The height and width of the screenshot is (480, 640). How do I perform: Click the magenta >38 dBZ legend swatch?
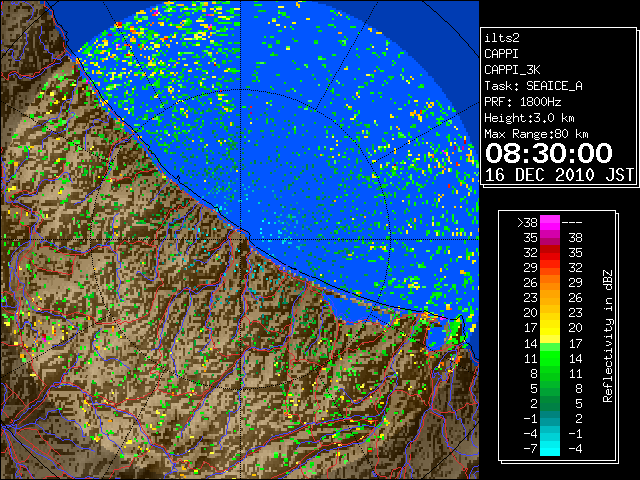point(550,222)
